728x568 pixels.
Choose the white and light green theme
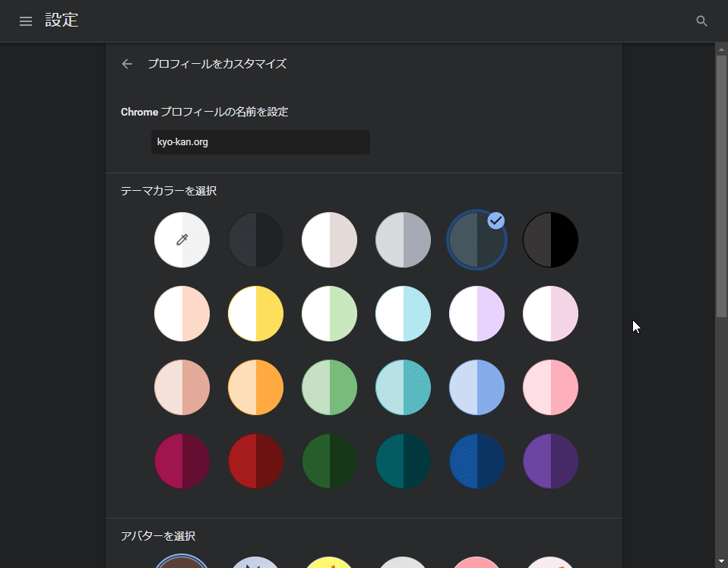(x=330, y=313)
